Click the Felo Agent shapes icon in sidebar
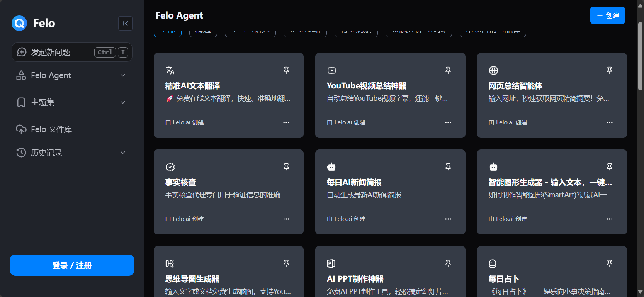This screenshot has width=644, height=297. (x=21, y=75)
